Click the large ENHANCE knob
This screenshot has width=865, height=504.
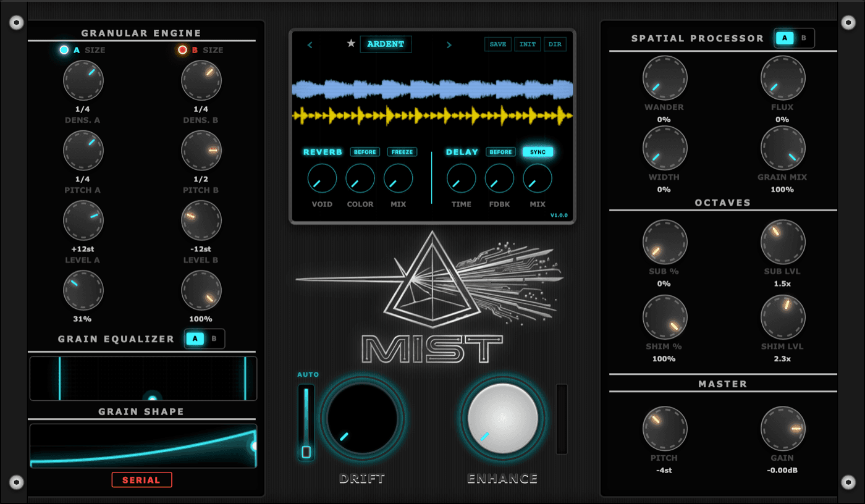[503, 419]
